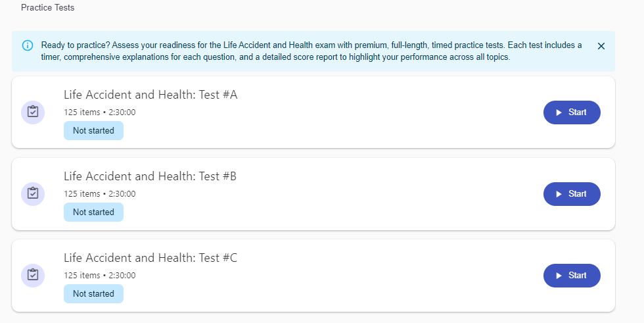
Task: Dismiss the practice info banner
Action: (601, 46)
